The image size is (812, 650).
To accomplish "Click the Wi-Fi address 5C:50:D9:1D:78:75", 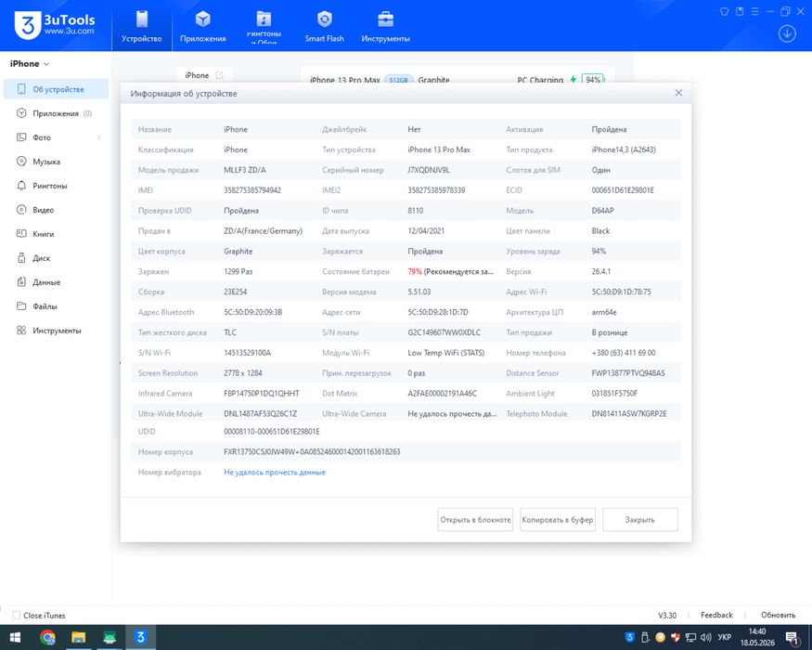I will [x=621, y=292].
